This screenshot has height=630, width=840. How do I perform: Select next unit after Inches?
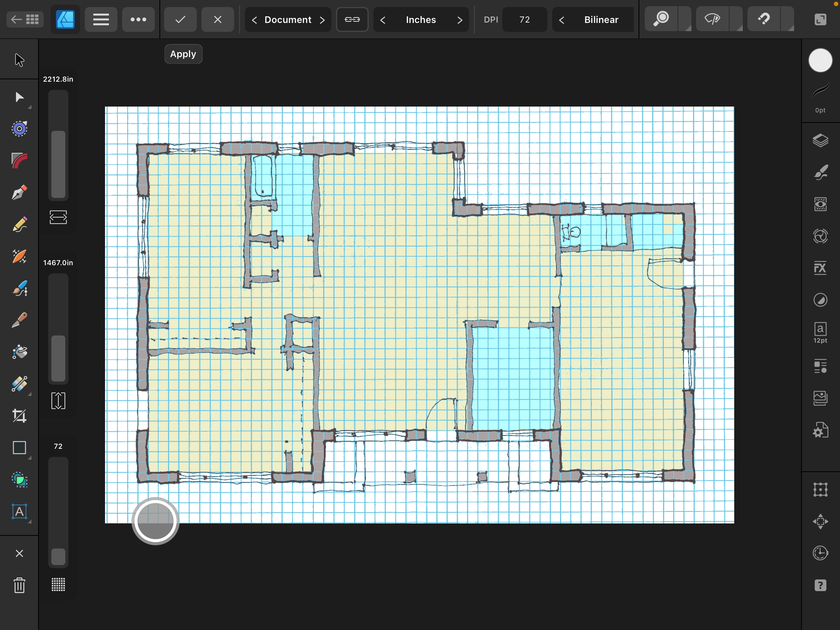coord(460,20)
